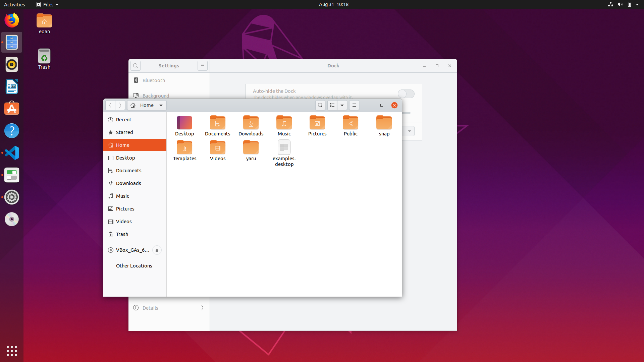Disable Auto-hide the Dock

pos(406,94)
